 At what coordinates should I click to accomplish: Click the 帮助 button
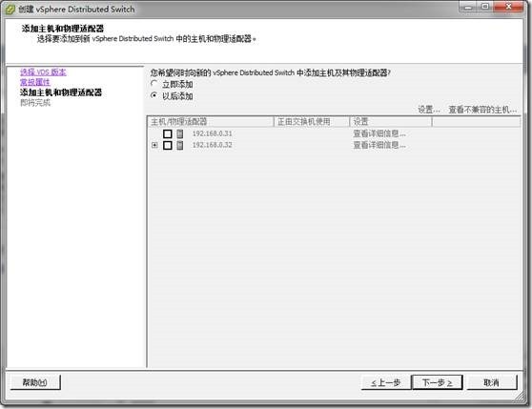click(x=35, y=382)
